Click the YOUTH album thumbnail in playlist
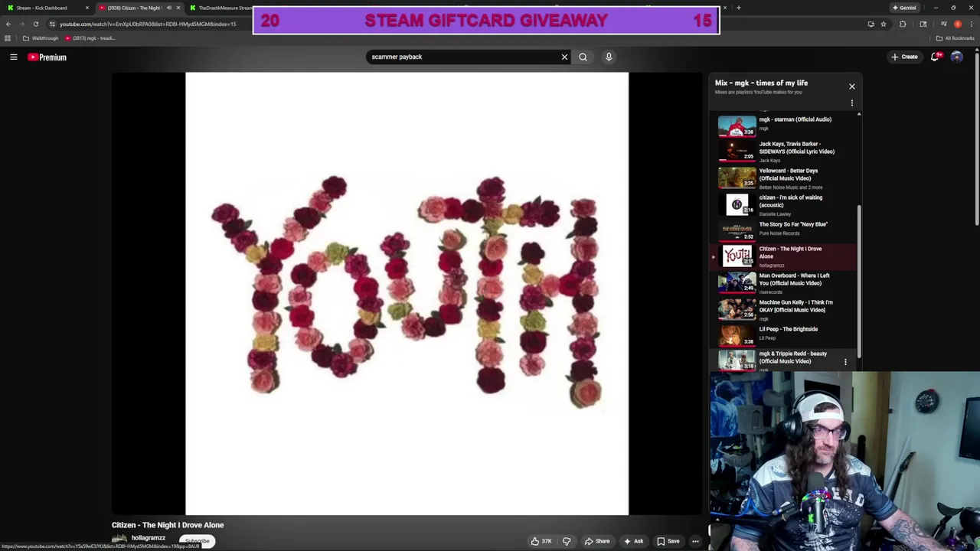 (x=737, y=256)
